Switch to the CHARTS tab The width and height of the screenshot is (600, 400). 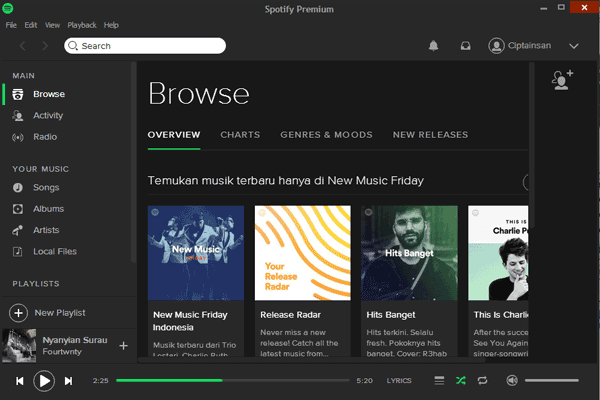pyautogui.click(x=240, y=135)
